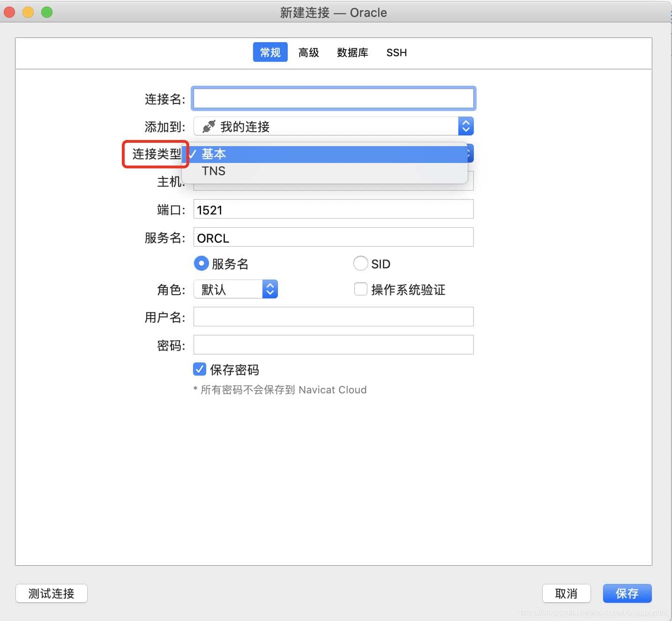The height and width of the screenshot is (621, 672).
Task: Click the 连接名 input field
Action: 333,98
